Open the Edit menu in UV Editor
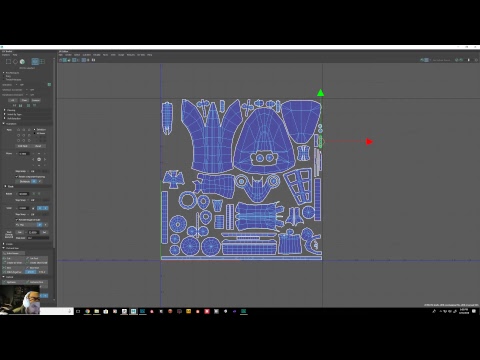Viewport: 480px width, 360px height. click(61, 55)
